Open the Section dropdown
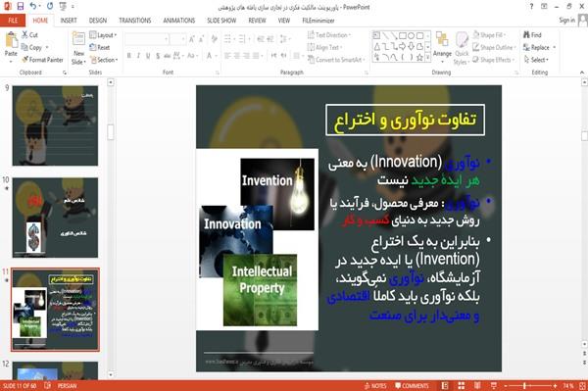The height and width of the screenshot is (391, 588). click(104, 60)
